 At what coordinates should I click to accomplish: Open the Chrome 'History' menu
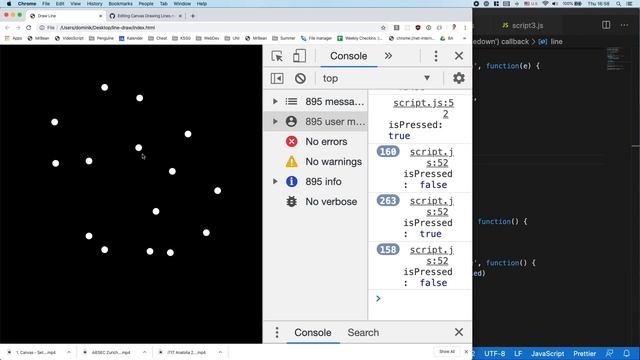pos(95,4)
